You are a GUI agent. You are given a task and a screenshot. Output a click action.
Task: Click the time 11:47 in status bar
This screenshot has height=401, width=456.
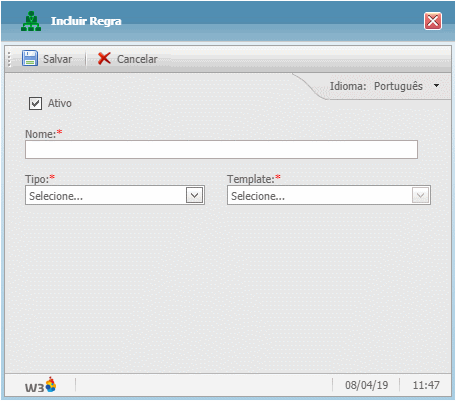click(426, 385)
